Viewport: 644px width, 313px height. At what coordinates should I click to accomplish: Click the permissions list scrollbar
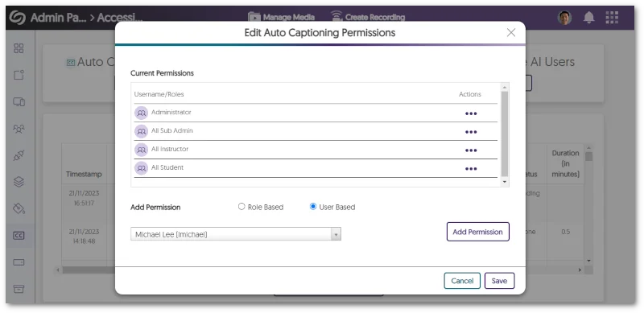point(505,134)
